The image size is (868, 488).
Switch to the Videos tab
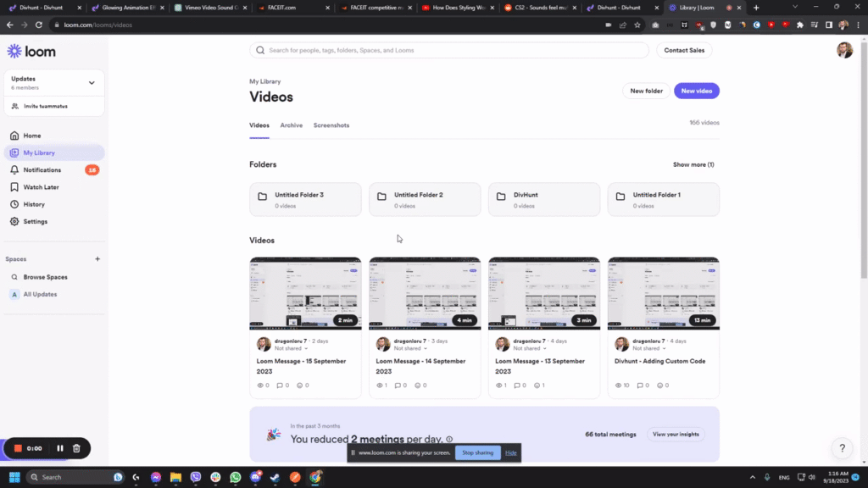coord(259,125)
